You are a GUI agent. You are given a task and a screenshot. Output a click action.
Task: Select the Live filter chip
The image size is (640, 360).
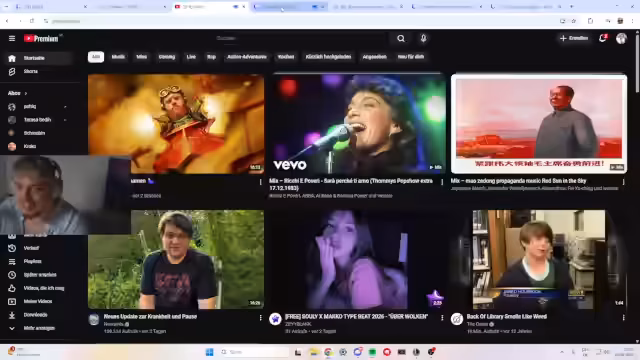(191, 57)
